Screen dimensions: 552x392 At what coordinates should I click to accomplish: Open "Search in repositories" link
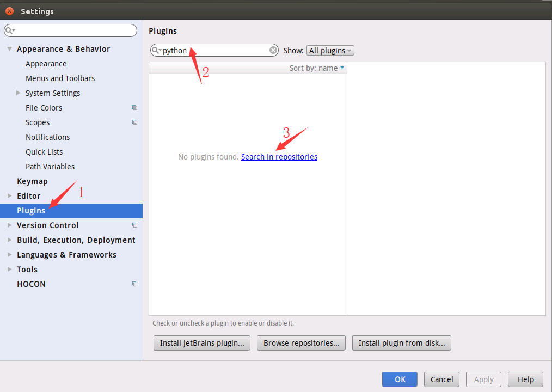point(279,156)
